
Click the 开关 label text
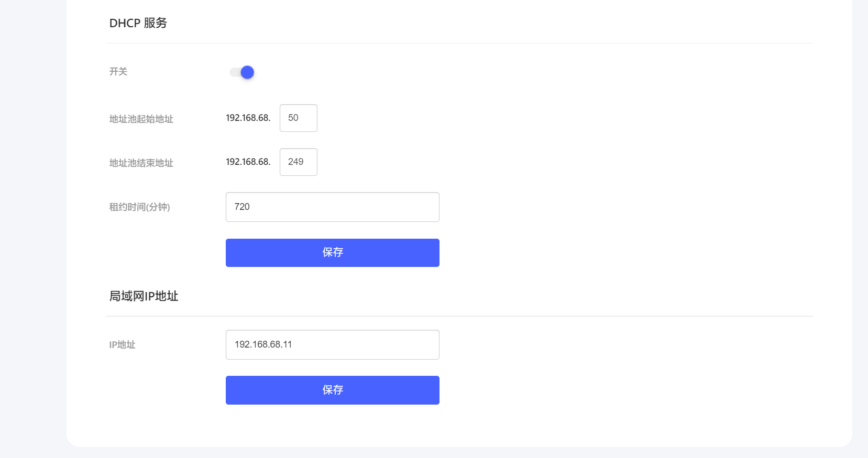[x=118, y=72]
